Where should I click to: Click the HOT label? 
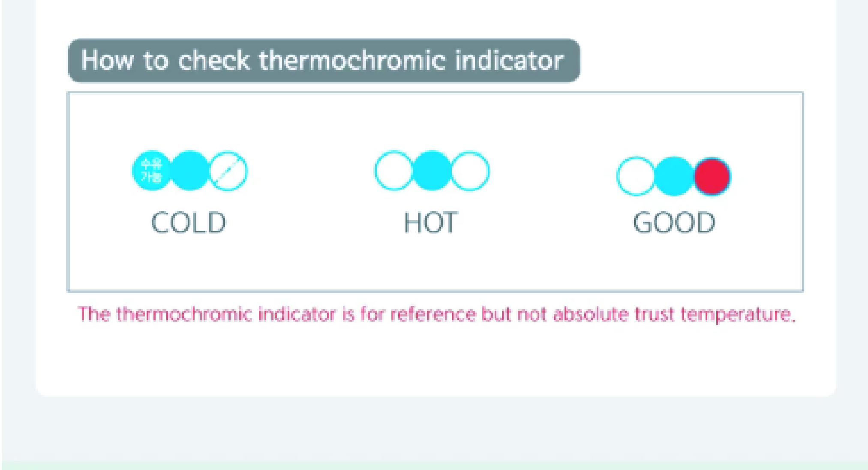pos(431,223)
